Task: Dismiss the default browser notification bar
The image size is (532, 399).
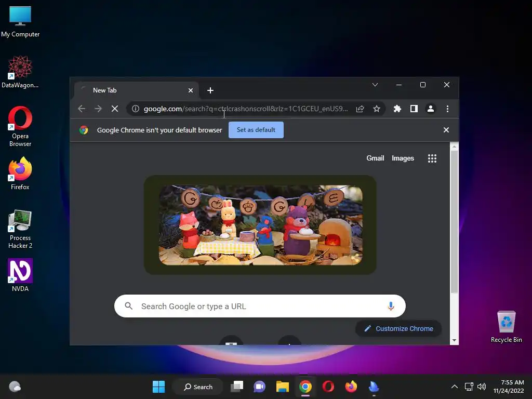Action: coord(446,130)
